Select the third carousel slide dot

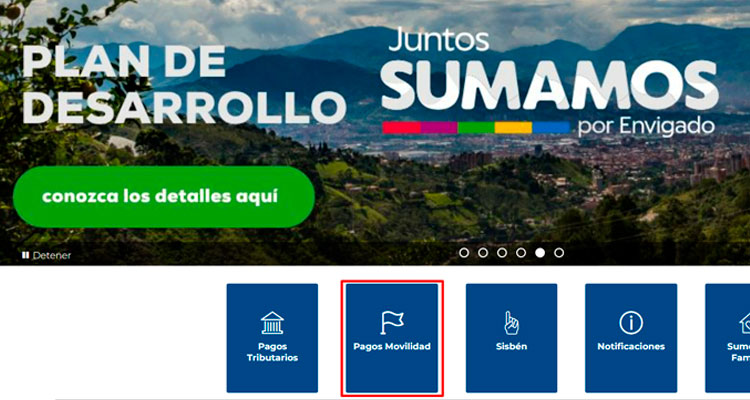coord(502,253)
